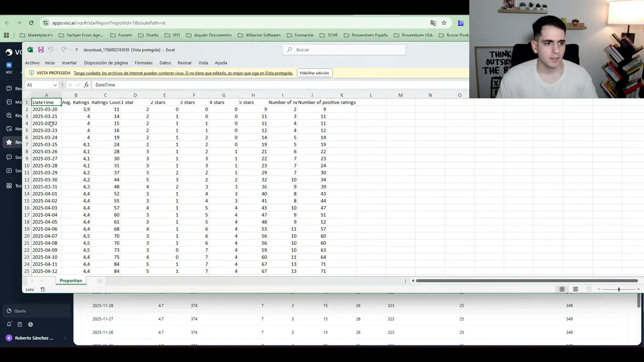
Task: Open the Tenga cuidado protected view link
Action: click(183, 73)
